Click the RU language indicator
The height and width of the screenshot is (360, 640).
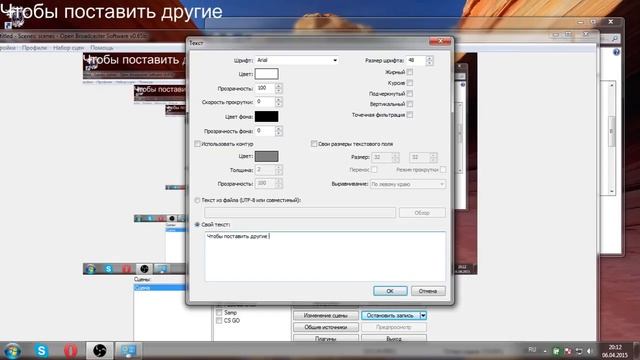[532, 350]
